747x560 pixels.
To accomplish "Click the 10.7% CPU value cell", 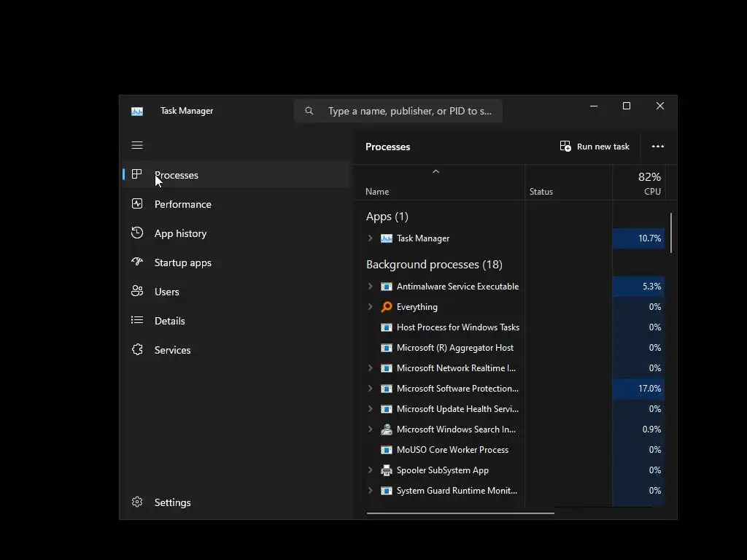I will click(x=639, y=238).
